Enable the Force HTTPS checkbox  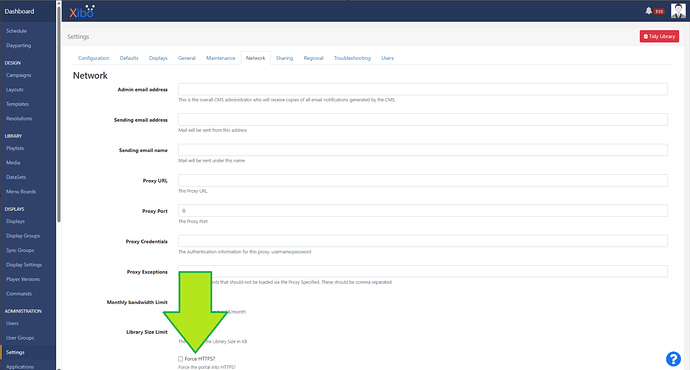point(180,359)
